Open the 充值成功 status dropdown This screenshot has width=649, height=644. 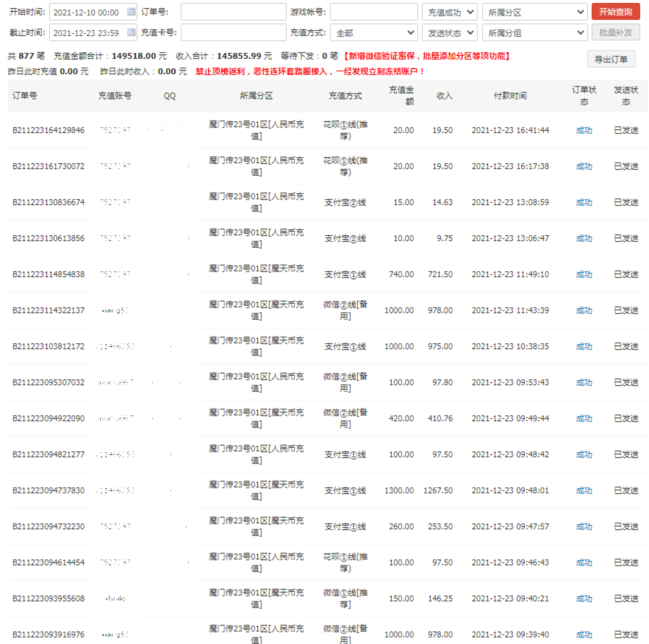[450, 12]
